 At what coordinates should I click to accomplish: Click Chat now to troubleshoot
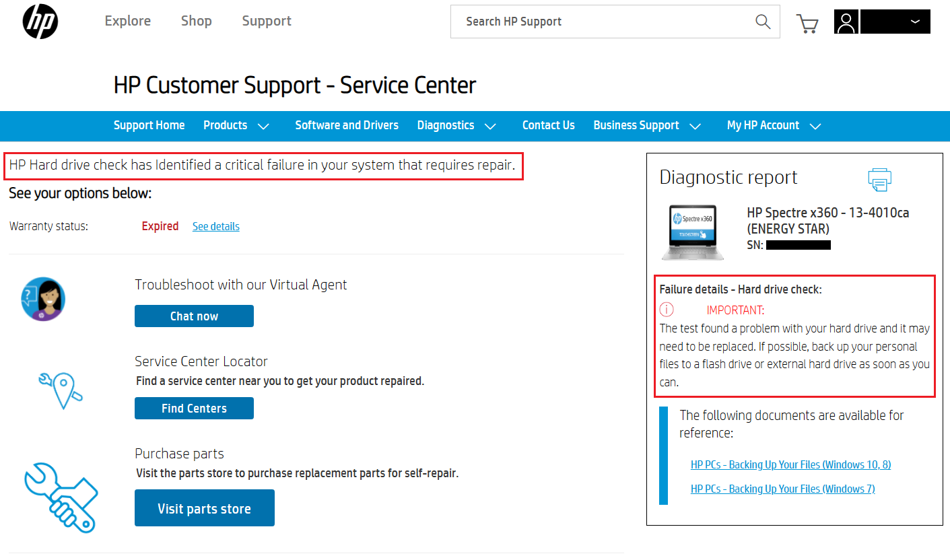coord(194,316)
